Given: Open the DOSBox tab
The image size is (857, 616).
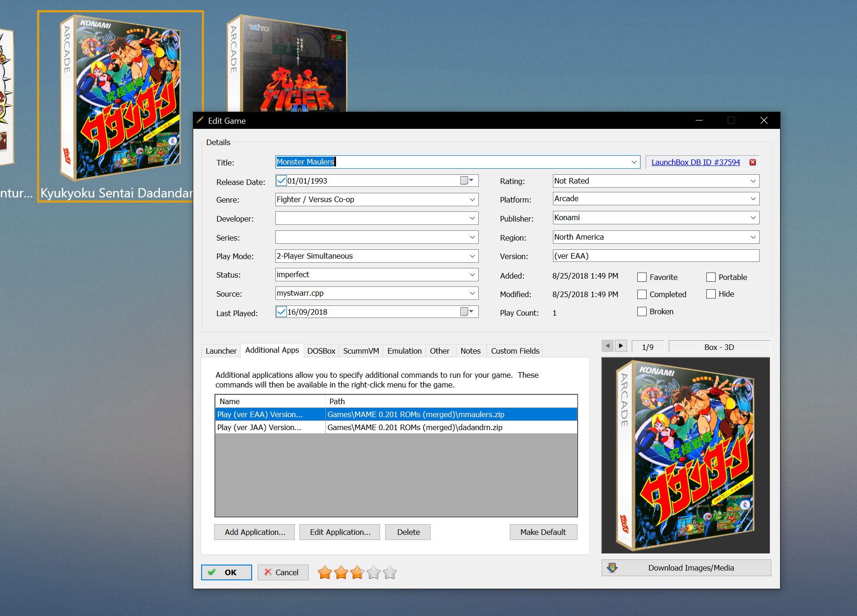Looking at the screenshot, I should click(321, 351).
